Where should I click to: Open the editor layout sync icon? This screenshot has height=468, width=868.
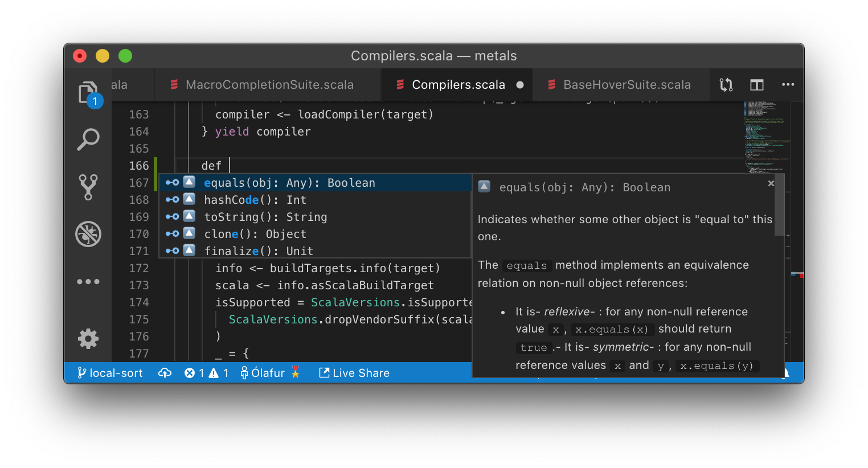coord(725,84)
